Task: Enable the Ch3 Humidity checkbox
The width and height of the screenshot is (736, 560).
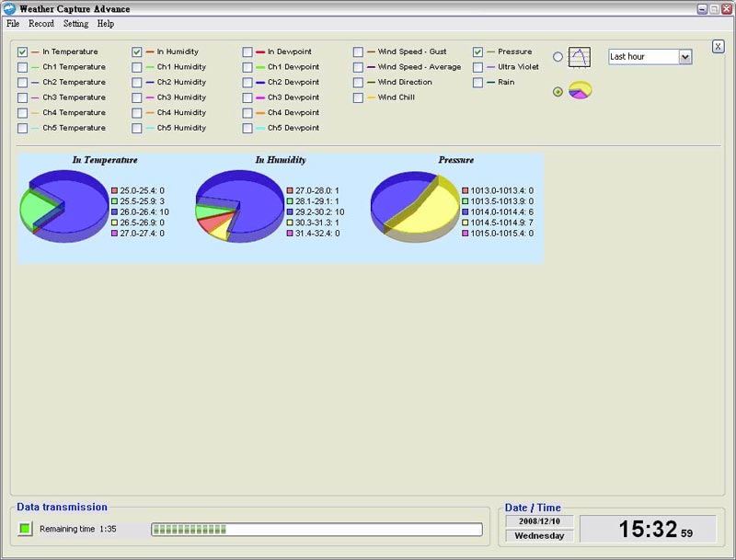Action: (x=136, y=97)
